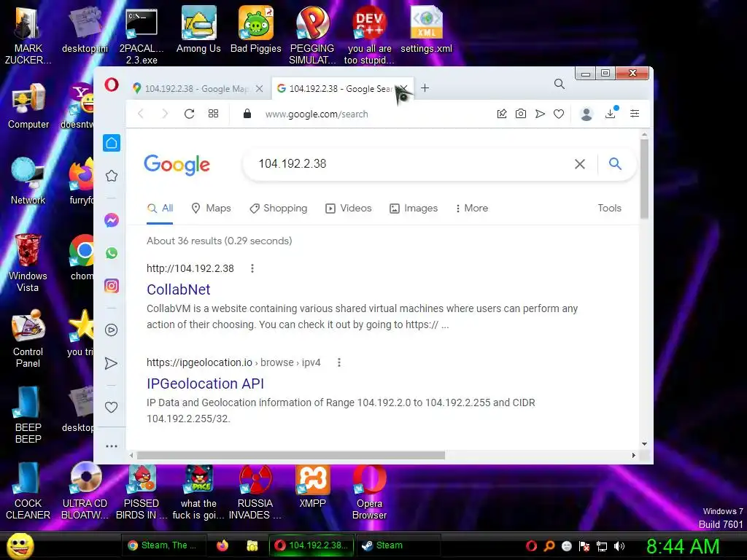This screenshot has height=560, width=747.
Task: Select settings.xml desktop file
Action: click(426, 29)
